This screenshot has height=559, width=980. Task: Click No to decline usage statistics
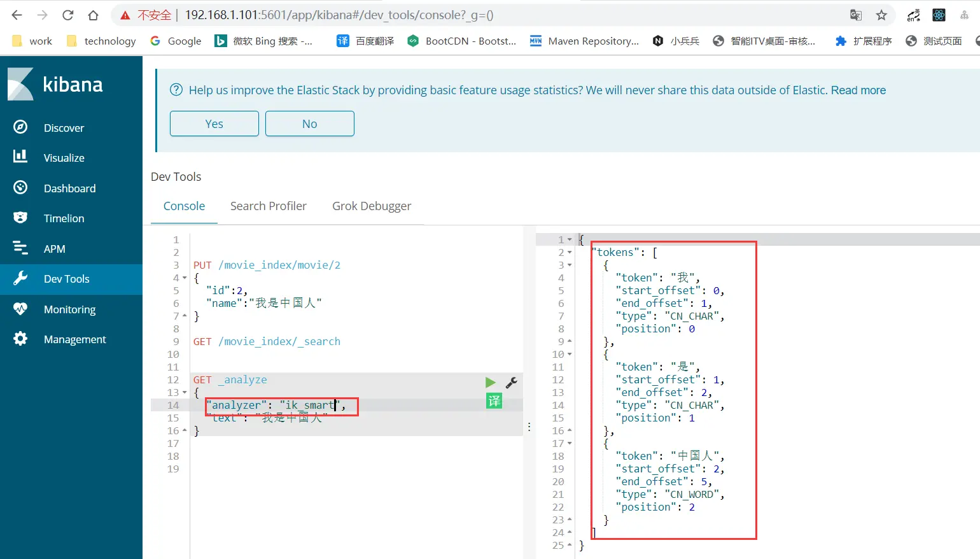tap(310, 124)
